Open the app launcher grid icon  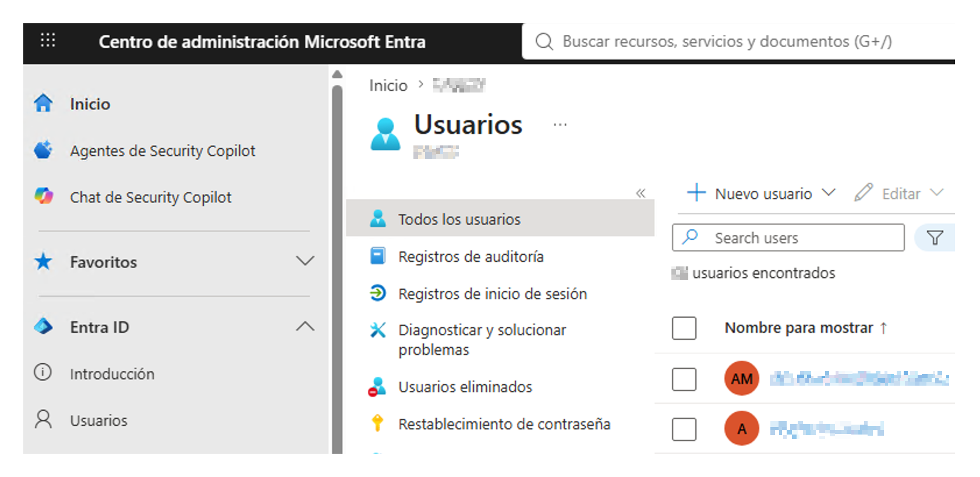pos(48,40)
